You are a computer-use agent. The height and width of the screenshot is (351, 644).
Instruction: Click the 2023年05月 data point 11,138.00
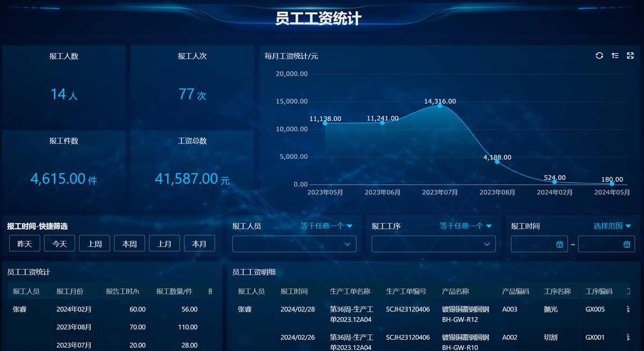coord(325,123)
